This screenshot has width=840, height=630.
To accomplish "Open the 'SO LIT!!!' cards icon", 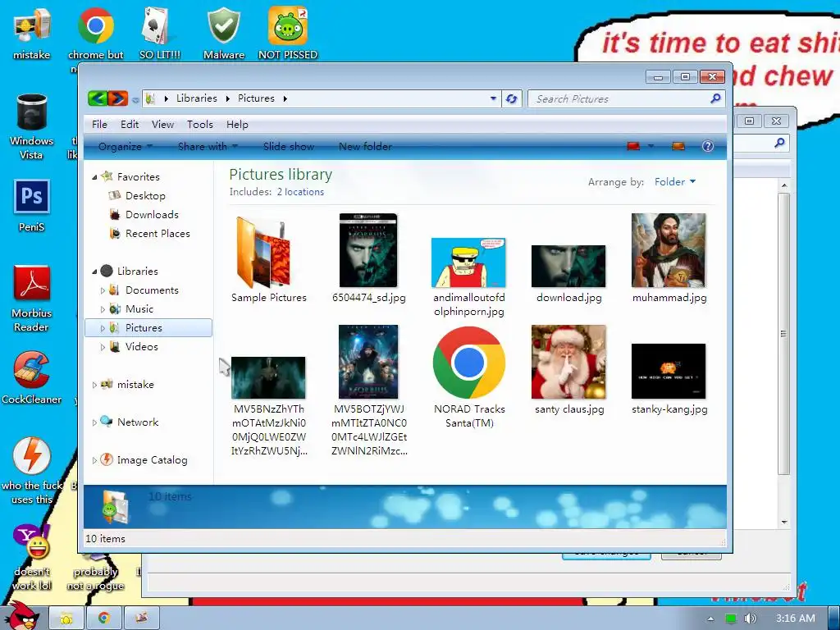I will pyautogui.click(x=160, y=34).
